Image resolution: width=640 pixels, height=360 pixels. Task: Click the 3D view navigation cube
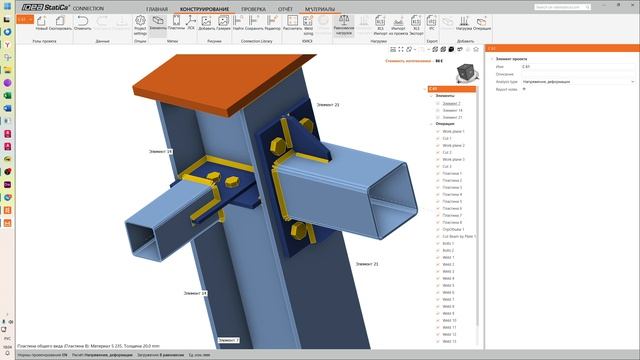click(x=466, y=73)
